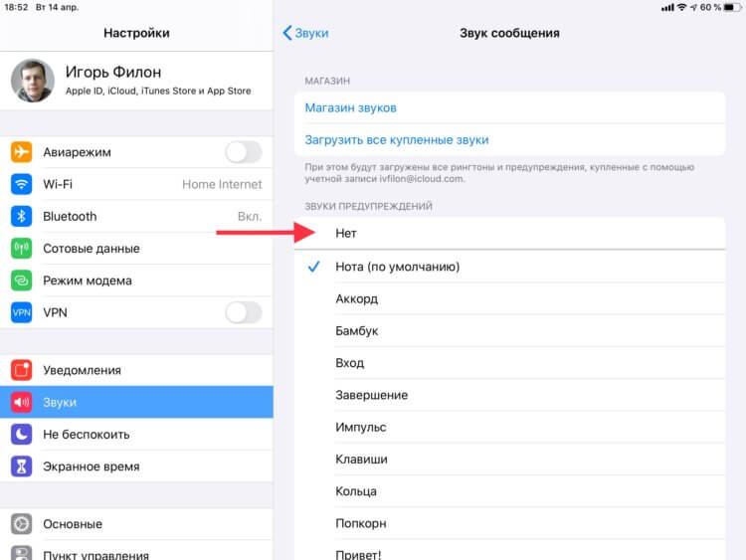Open Игорь Филон Apple ID profile
Screen dimensions: 746x560
pyautogui.click(x=136, y=81)
